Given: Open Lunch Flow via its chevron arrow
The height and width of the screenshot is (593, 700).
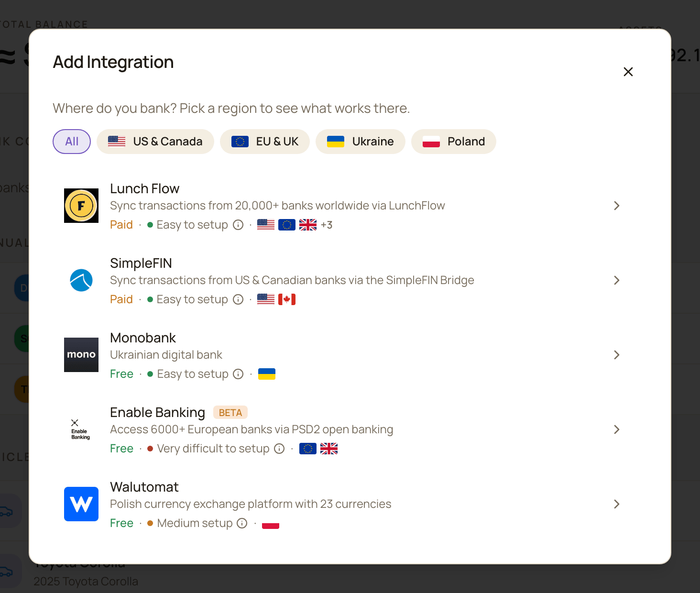Looking at the screenshot, I should (x=617, y=206).
